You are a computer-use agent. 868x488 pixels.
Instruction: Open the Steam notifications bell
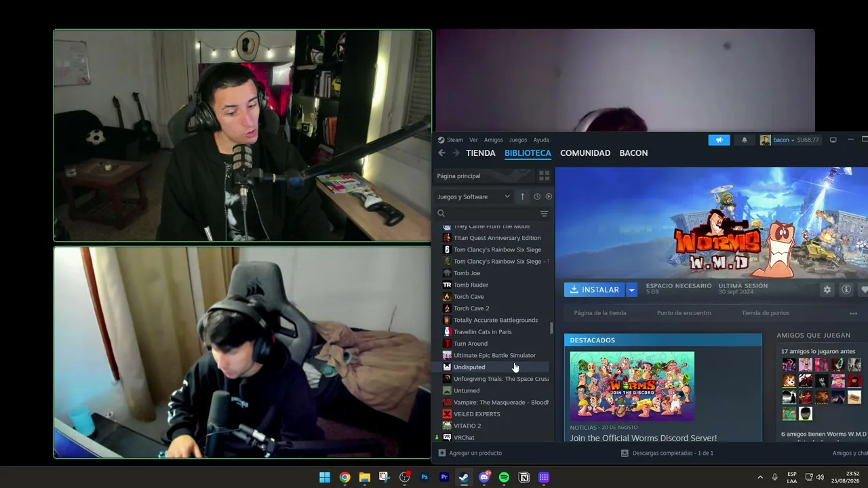[744, 140]
